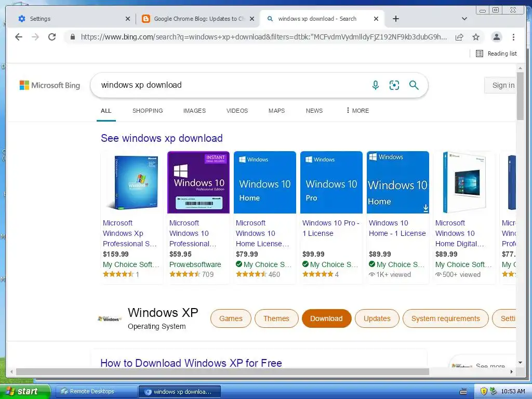Click the network connection tray icon

494,392
